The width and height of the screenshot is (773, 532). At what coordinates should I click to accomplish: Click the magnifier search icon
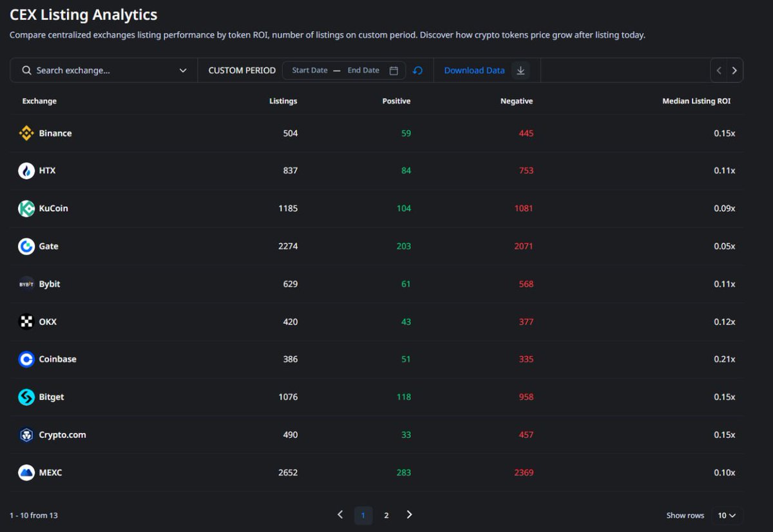(26, 70)
